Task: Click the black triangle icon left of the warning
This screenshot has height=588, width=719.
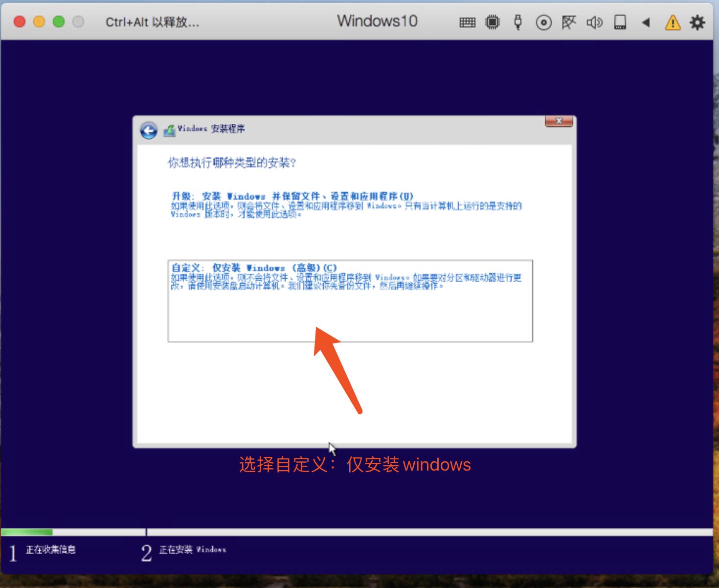Action: [646, 22]
